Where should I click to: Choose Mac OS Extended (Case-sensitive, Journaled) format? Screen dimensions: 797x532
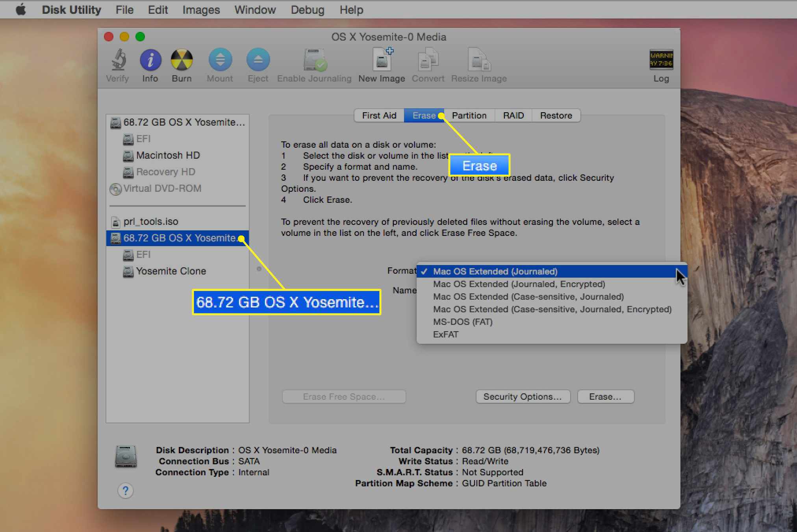[552, 297]
